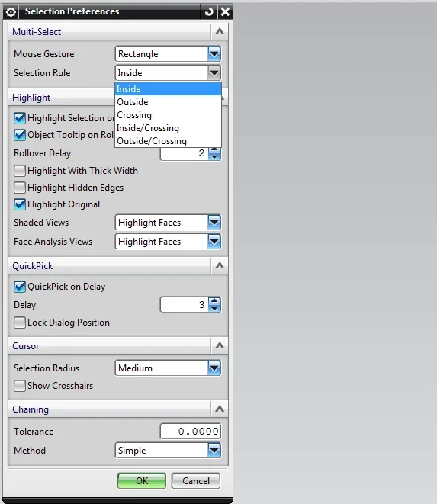Collapse the Cursor section chevron
The height and width of the screenshot is (504, 437).
pos(220,345)
